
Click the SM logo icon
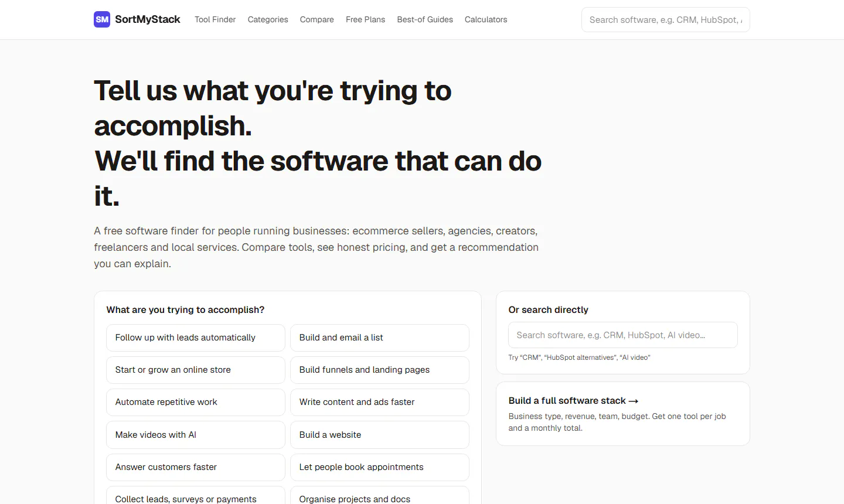pos(102,19)
